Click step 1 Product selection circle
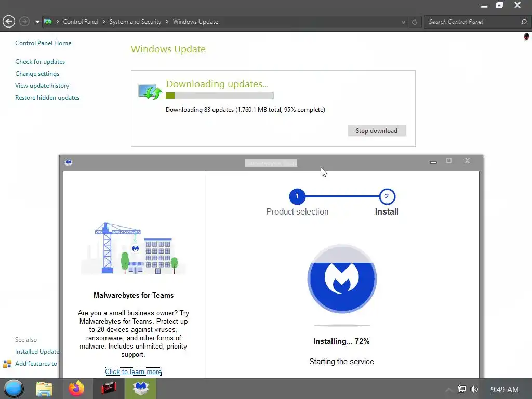The image size is (532, 399). point(297,196)
